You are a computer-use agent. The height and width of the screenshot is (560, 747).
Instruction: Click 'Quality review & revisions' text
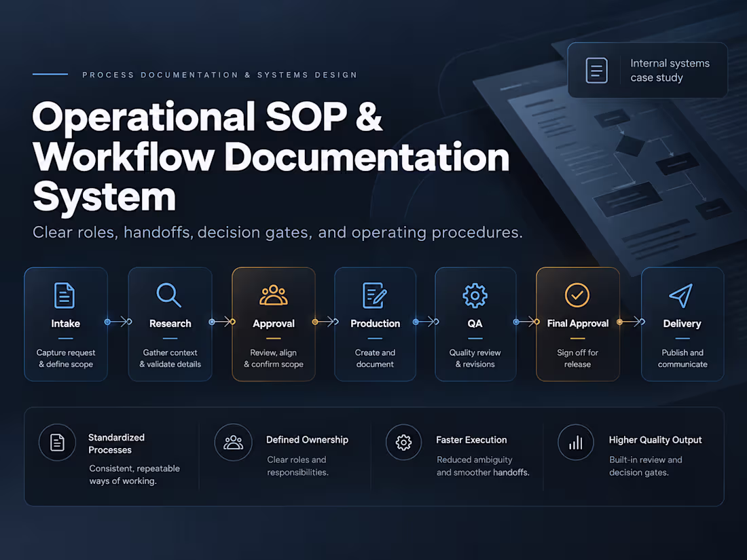(475, 358)
